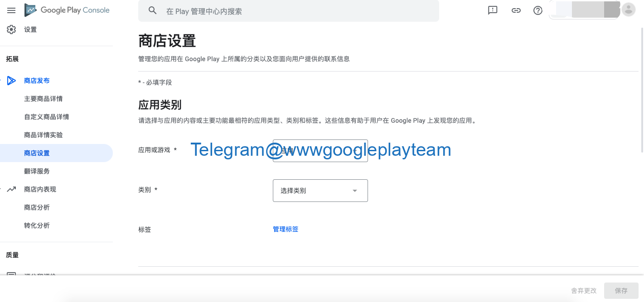This screenshot has width=644, height=302.
Task: Click the 商店内表现 trending arrow icon
Action: 11,189
